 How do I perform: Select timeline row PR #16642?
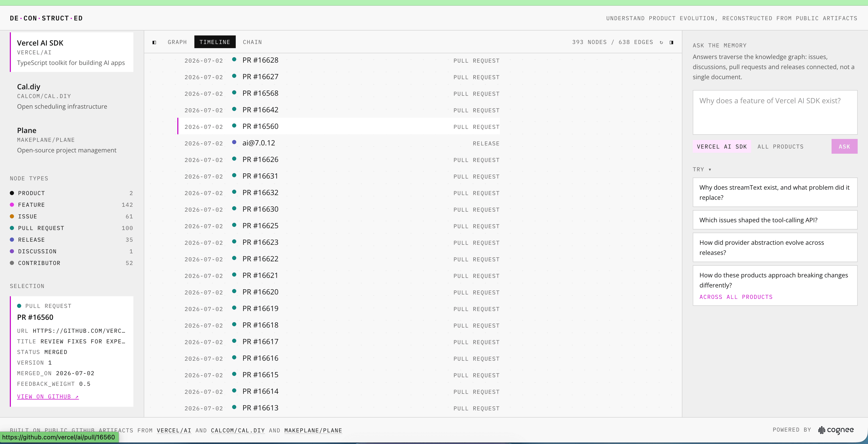tap(339, 110)
